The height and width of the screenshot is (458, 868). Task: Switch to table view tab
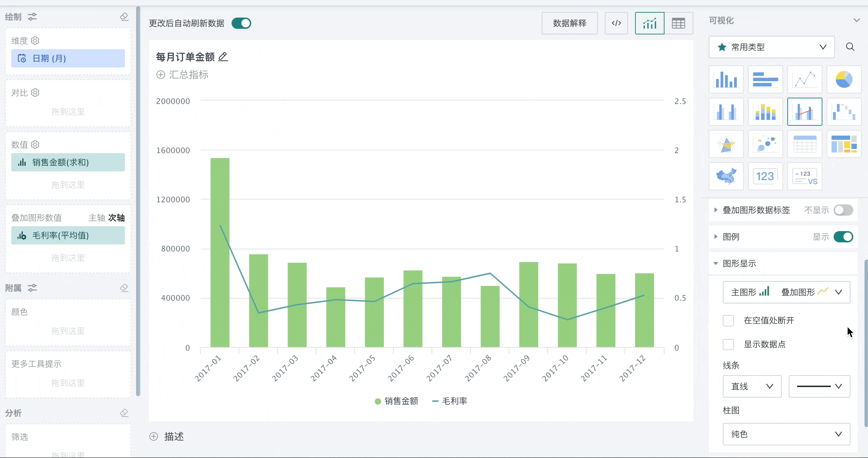point(678,23)
